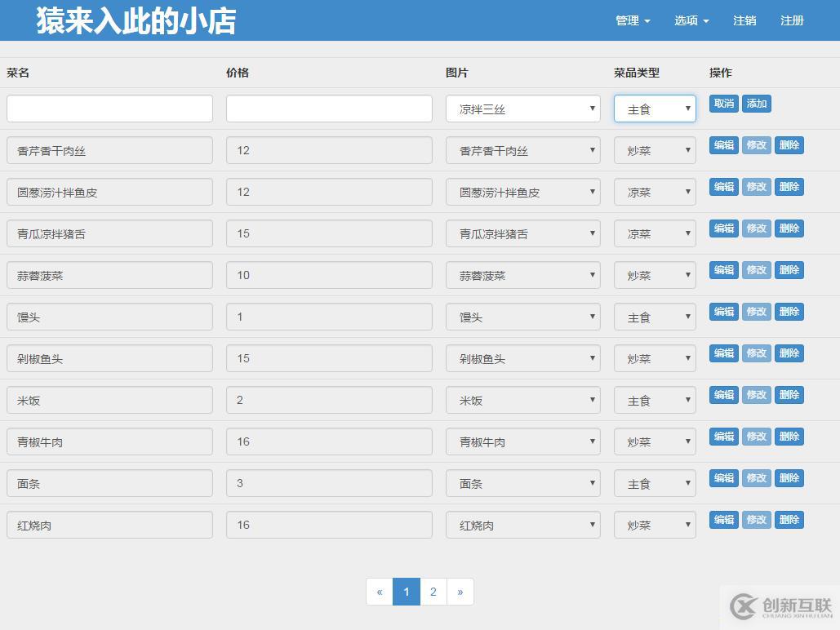Open 凉菜 type dropdown for 青瓜凉拌猪舌
The width and height of the screenshot is (840, 630).
[655, 233]
